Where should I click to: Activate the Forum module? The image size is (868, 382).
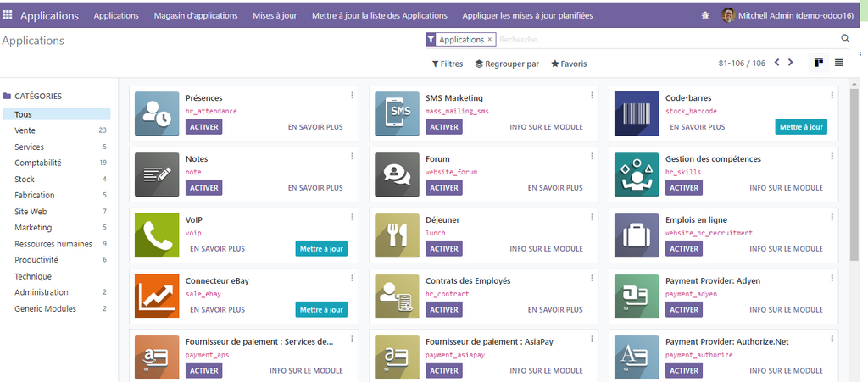444,187
